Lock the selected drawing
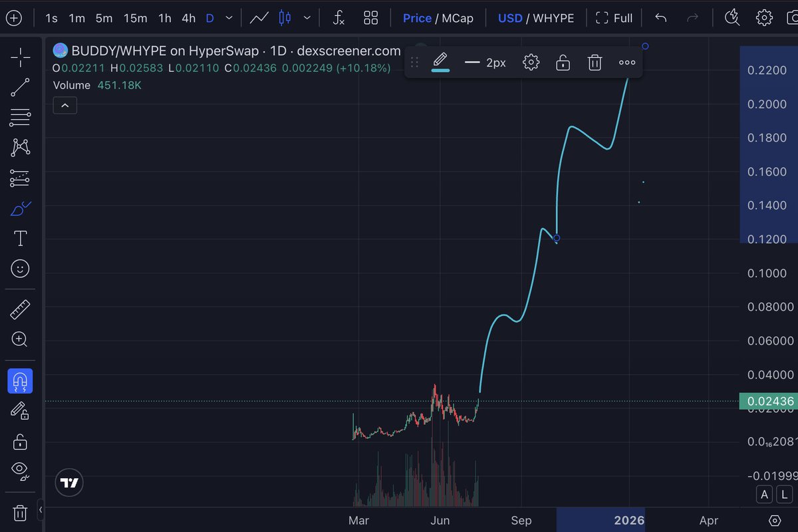The image size is (798, 532). coord(563,63)
